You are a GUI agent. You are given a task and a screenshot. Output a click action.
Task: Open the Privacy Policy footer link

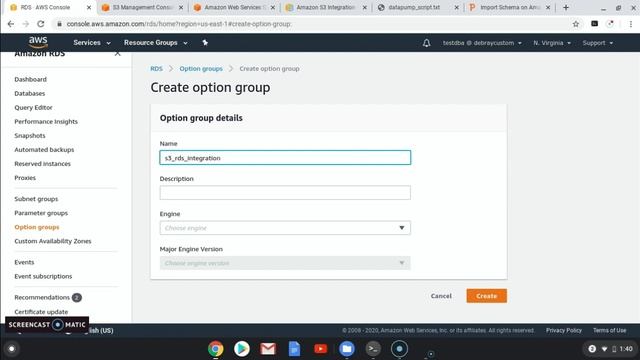point(564,330)
